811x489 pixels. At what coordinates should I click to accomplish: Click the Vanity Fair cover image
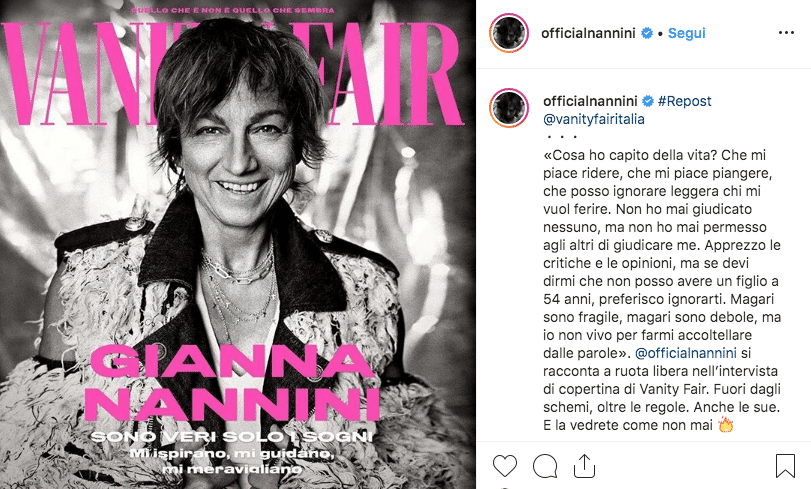point(238,244)
